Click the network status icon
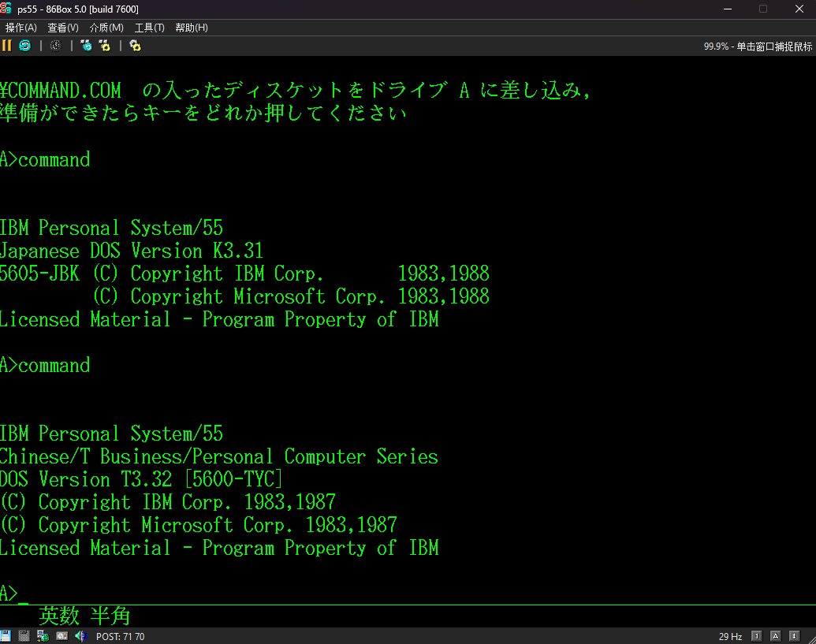816x644 pixels. [x=43, y=636]
